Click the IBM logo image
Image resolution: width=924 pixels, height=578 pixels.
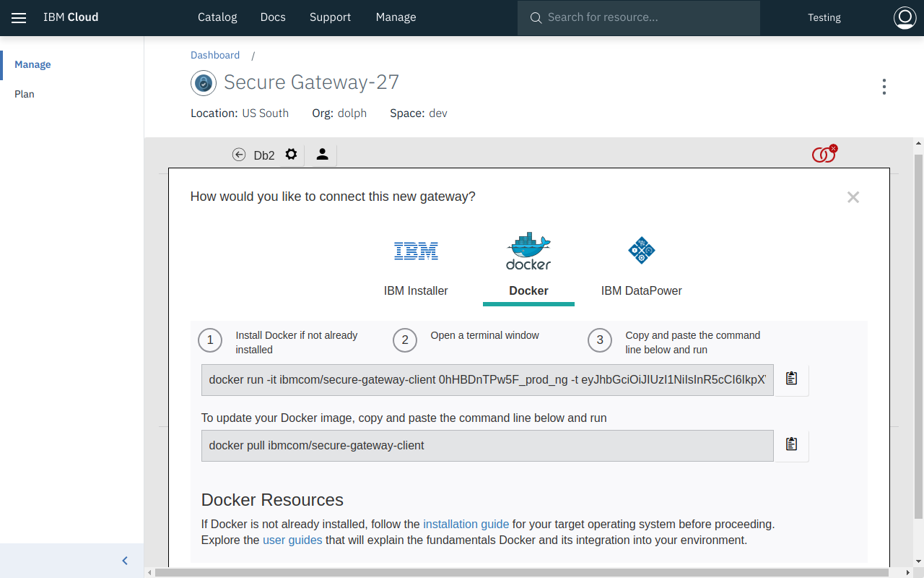416,251
